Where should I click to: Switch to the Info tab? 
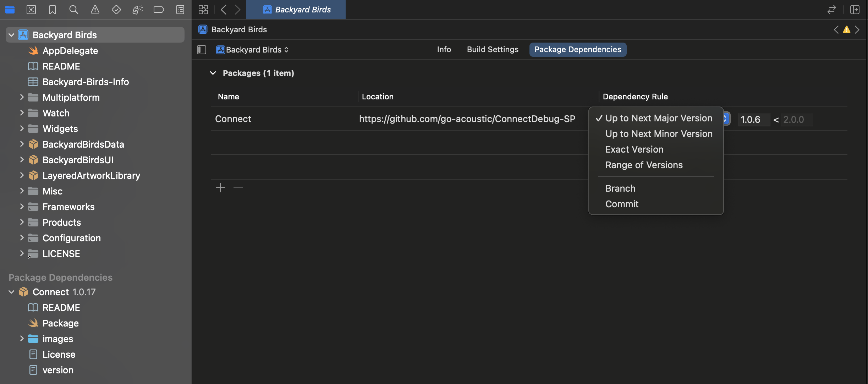(x=444, y=50)
